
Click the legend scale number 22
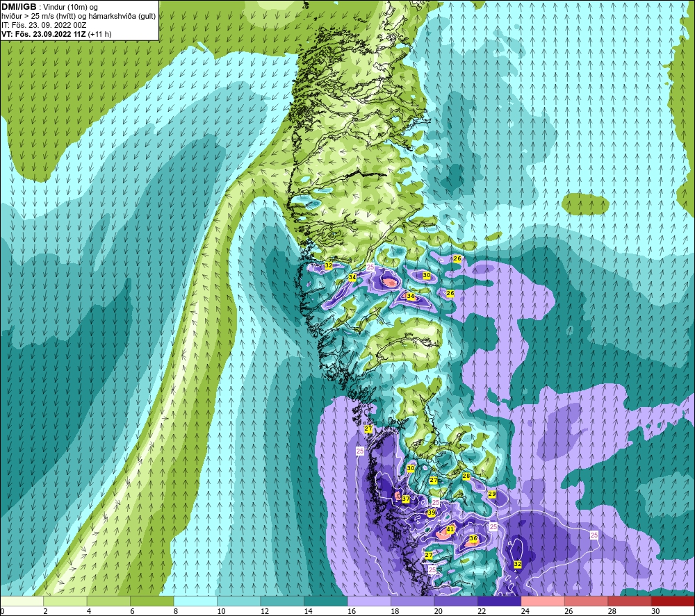click(482, 611)
